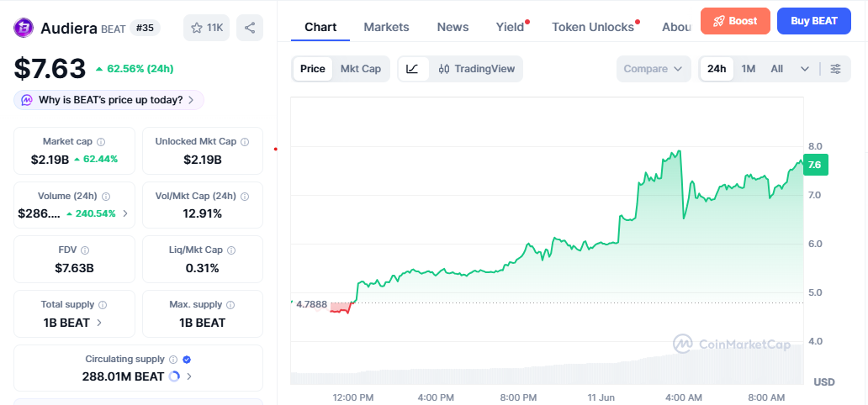The height and width of the screenshot is (405, 868).
Task: Open the Token Unlocks tab
Action: tap(593, 27)
